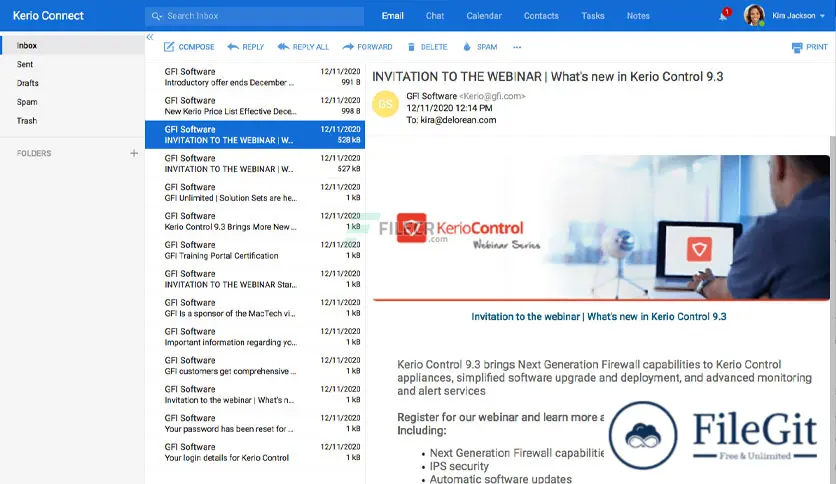Open the notifications bell
This screenshot has height=484, width=836.
pyautogui.click(x=723, y=15)
